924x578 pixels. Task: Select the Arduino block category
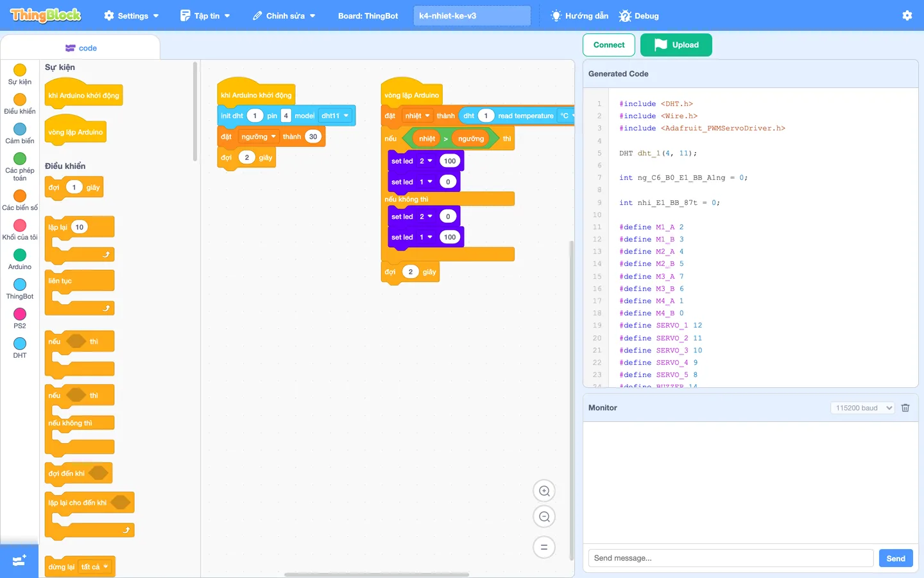point(20,259)
